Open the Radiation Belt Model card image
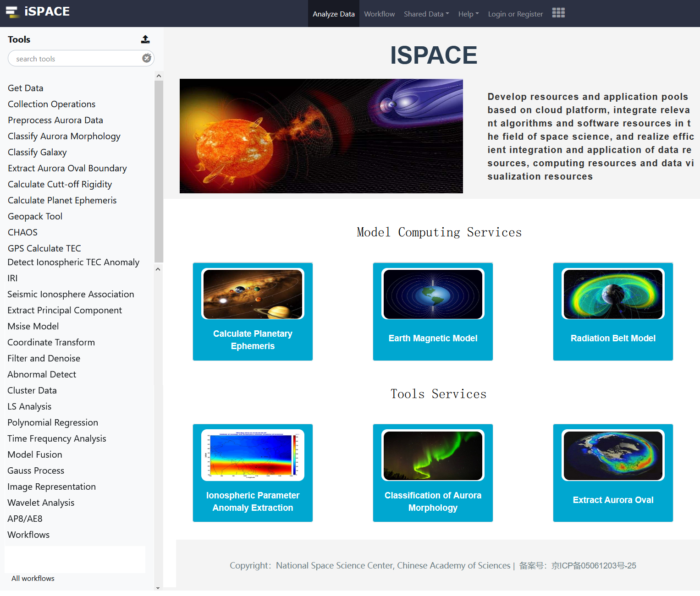 [613, 294]
